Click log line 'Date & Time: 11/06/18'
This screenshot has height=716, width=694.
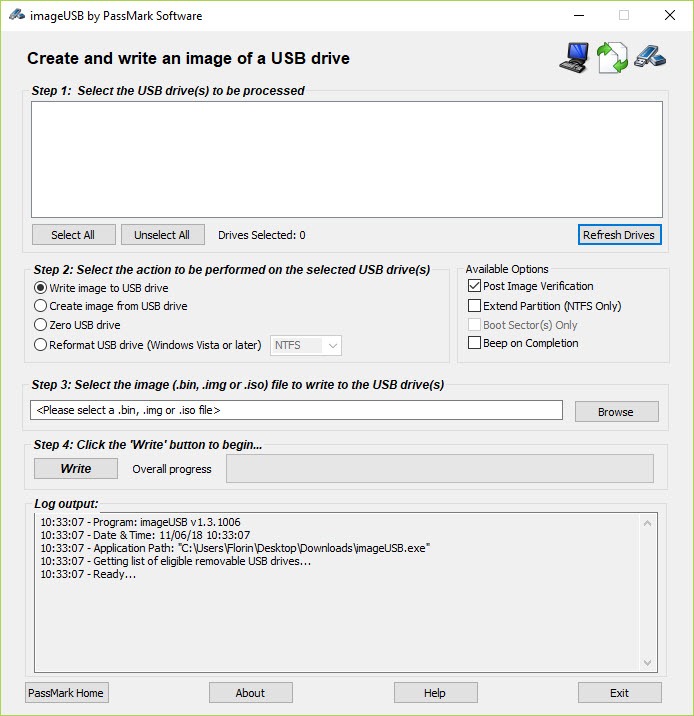145,535
